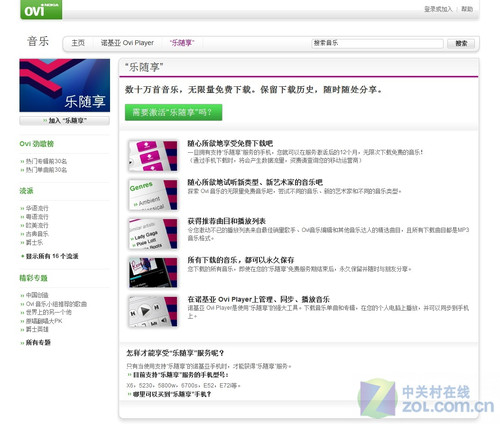500x424 pixels.
Task: Click 加入"乐随享" button under banner
Action: (65, 121)
